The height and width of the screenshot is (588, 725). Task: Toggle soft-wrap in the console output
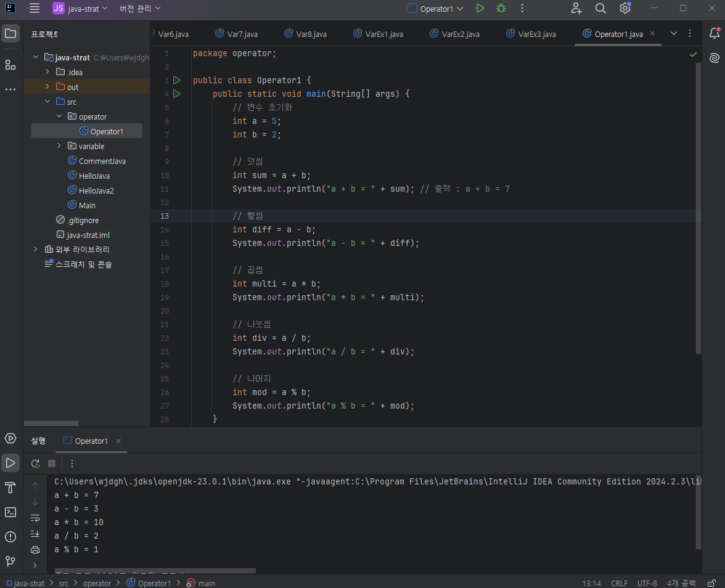pos(35,518)
